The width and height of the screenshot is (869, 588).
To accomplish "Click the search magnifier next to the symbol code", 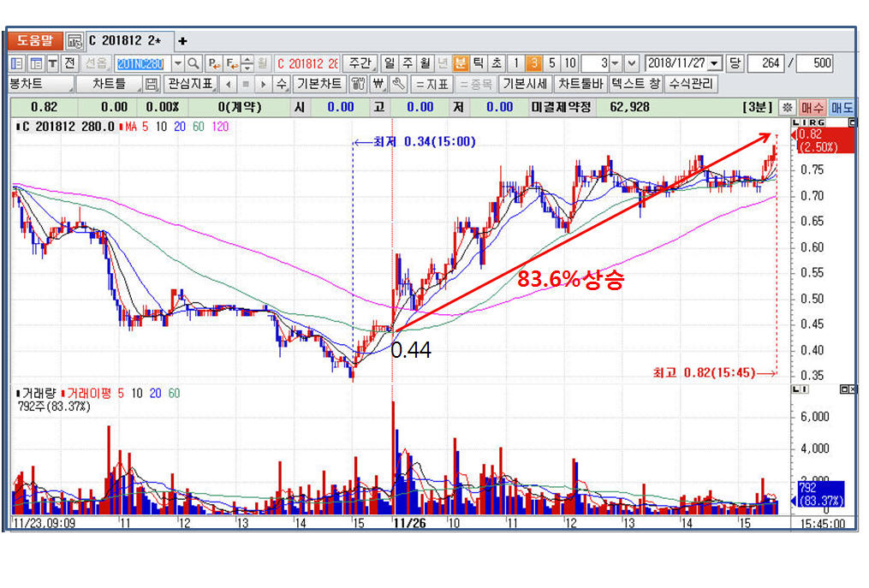I will click(x=193, y=63).
